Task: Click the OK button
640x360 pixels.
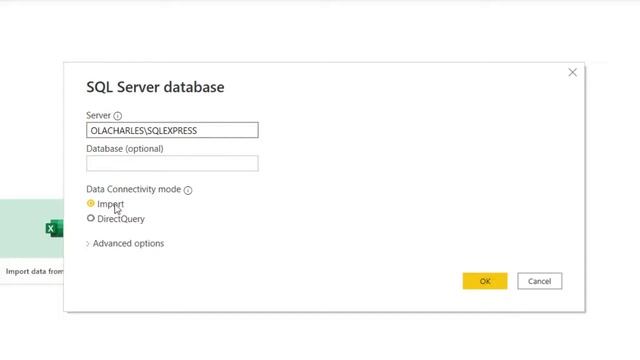Action: tap(485, 281)
